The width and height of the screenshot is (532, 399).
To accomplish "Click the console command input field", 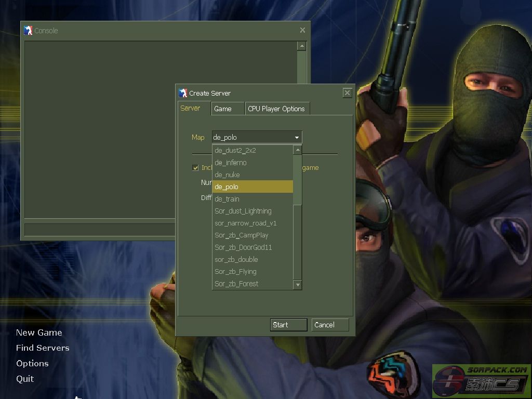I will click(100, 229).
